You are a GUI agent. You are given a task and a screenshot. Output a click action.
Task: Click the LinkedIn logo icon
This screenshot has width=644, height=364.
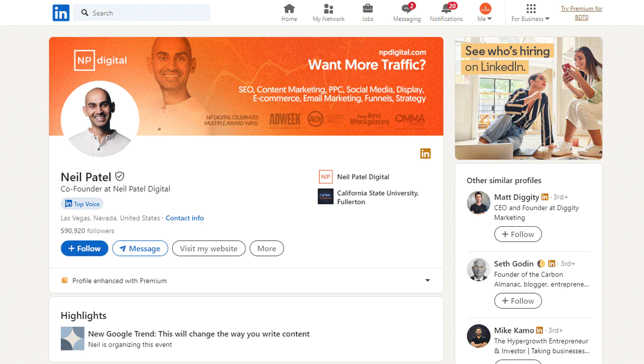tap(61, 13)
